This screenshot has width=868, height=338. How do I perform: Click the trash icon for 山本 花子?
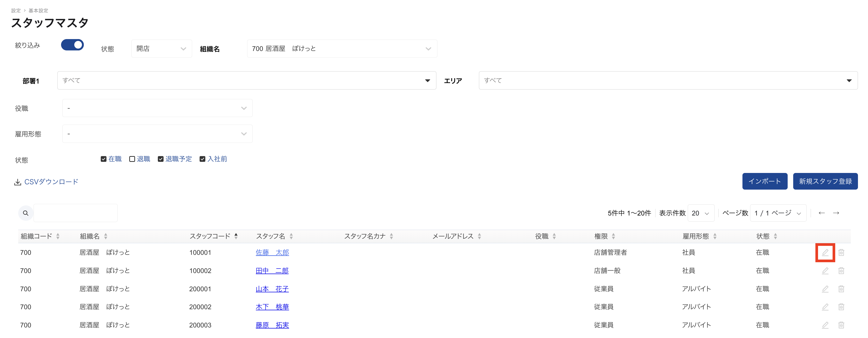841,289
